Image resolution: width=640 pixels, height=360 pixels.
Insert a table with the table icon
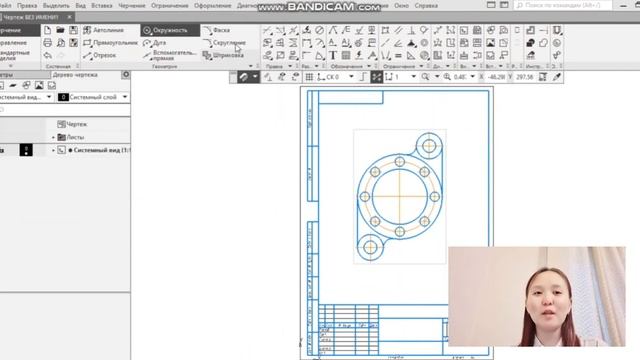pyautogui.click(x=346, y=56)
